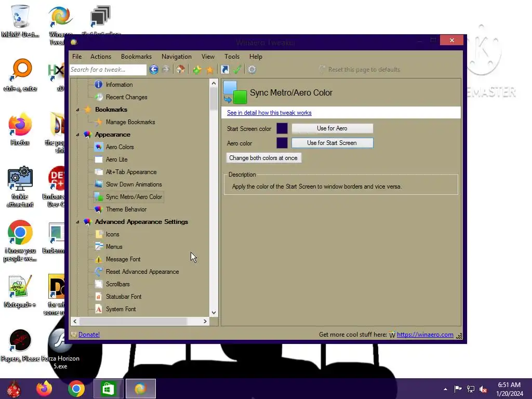Open the Bookmarks menu

coord(137,57)
